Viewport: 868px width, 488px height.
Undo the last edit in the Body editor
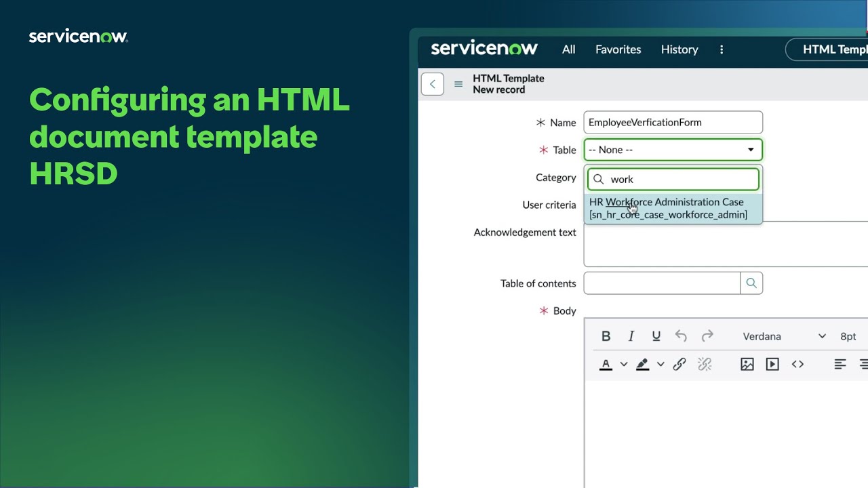click(682, 335)
